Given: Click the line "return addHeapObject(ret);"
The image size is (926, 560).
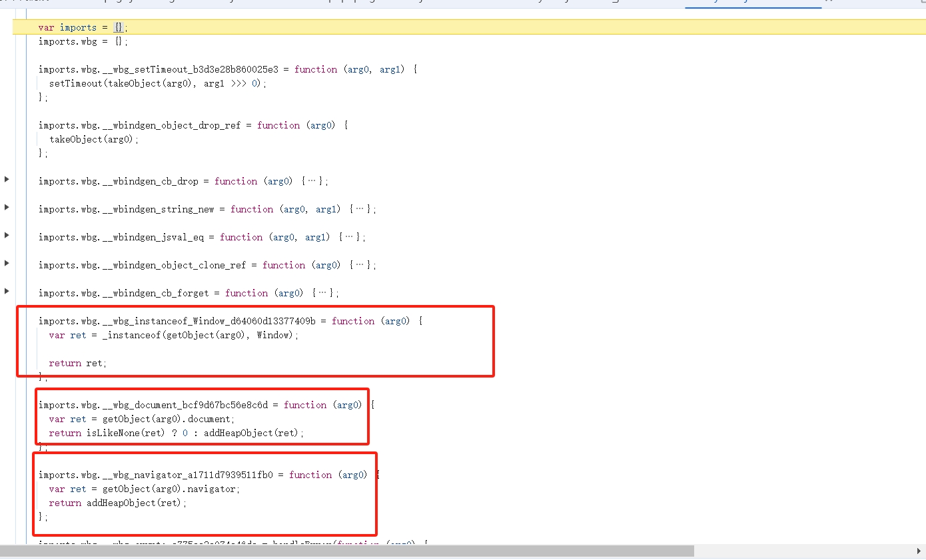Looking at the screenshot, I should [118, 503].
